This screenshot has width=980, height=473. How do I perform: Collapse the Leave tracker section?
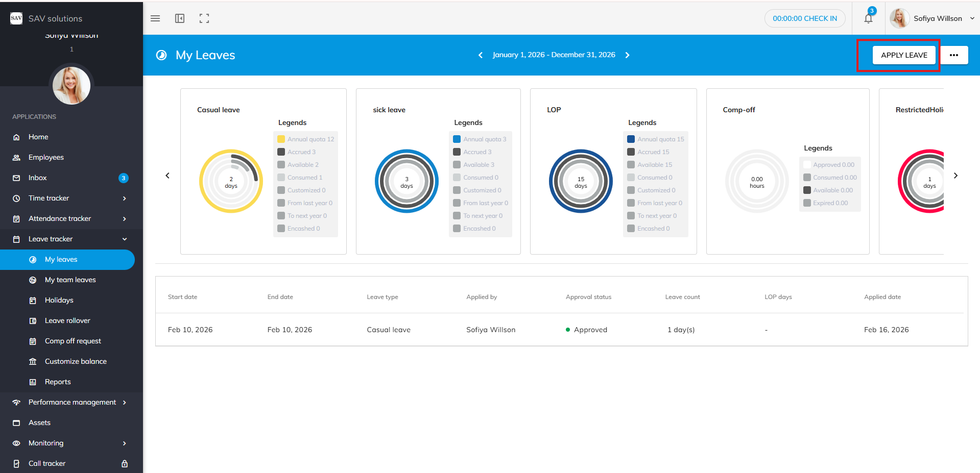point(125,239)
